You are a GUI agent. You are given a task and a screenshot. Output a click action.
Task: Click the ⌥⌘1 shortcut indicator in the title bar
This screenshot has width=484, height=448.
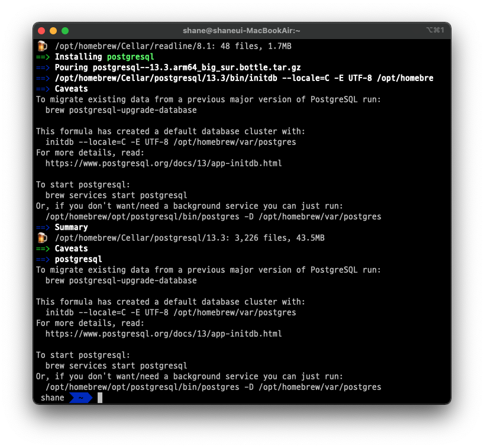[435, 30]
